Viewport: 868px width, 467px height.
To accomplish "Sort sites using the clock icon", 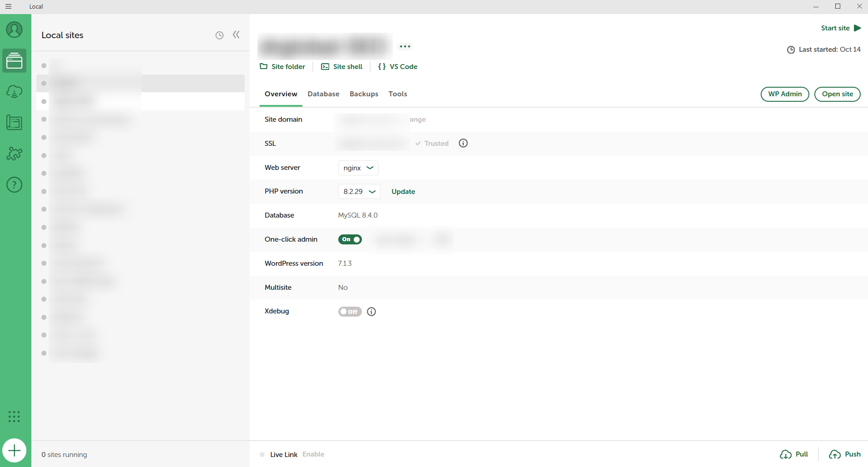I will pyautogui.click(x=219, y=35).
